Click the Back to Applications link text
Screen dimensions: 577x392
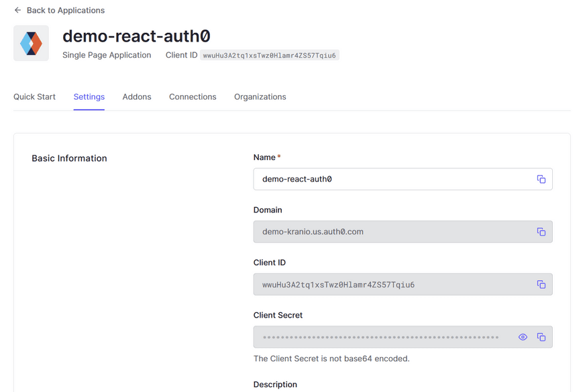[66, 11]
